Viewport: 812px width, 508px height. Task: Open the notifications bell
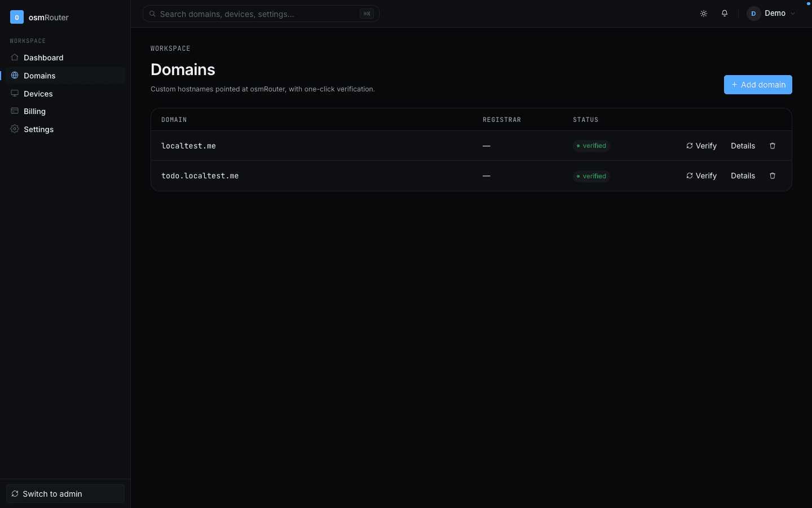[725, 14]
